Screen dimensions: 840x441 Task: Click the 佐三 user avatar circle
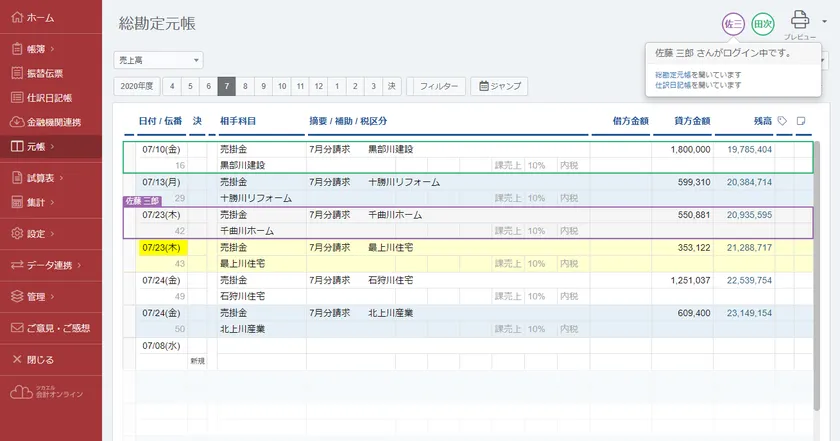pyautogui.click(x=733, y=23)
